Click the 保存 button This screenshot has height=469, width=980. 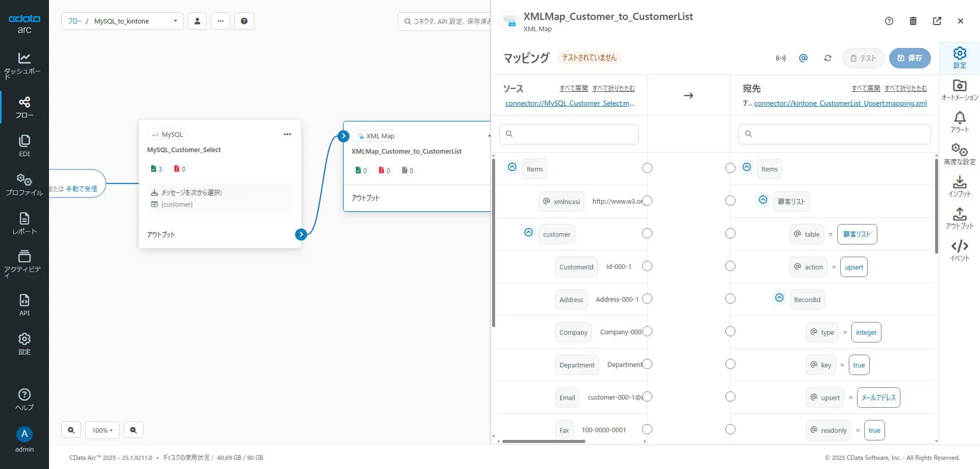pos(910,58)
